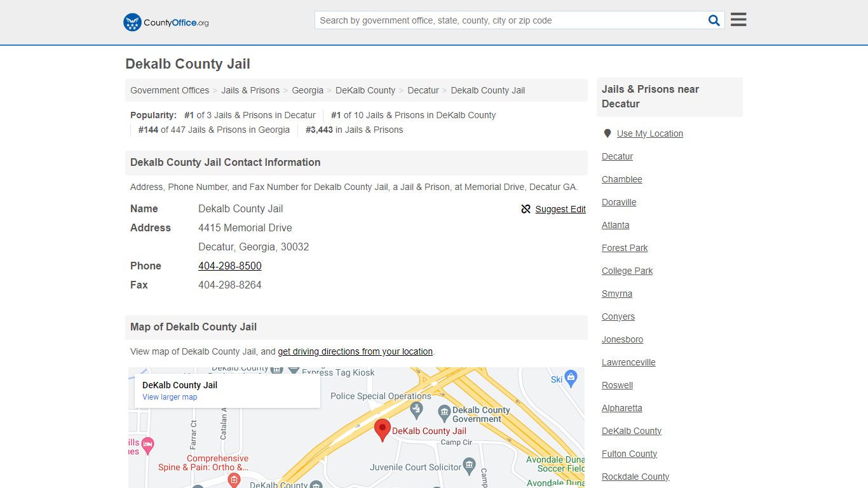Click the Ski shop map icon
The height and width of the screenshot is (488, 868).
coord(571,377)
